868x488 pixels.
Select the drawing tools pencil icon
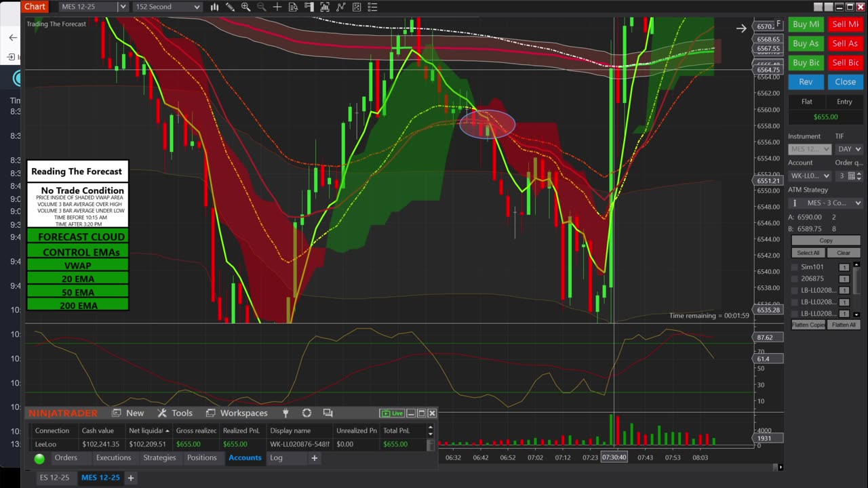click(230, 7)
